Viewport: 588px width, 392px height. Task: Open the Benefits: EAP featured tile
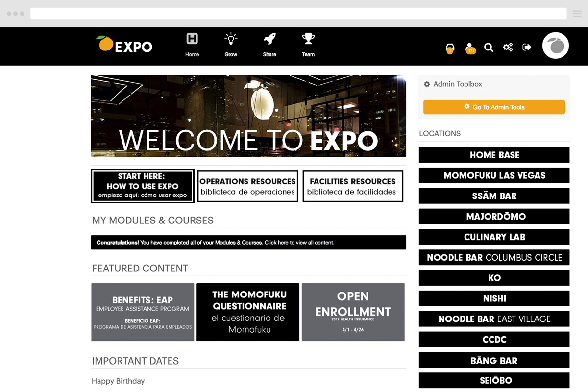click(x=143, y=312)
